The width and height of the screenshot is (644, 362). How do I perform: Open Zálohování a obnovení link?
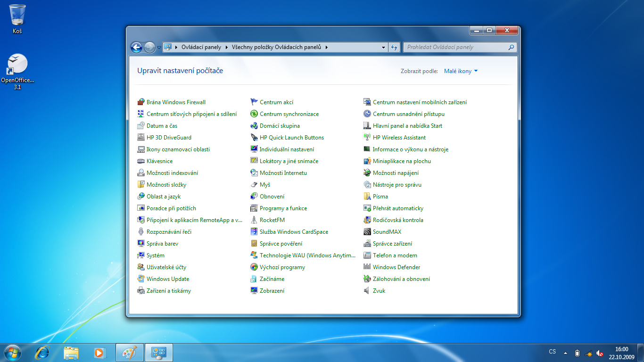pyautogui.click(x=402, y=279)
